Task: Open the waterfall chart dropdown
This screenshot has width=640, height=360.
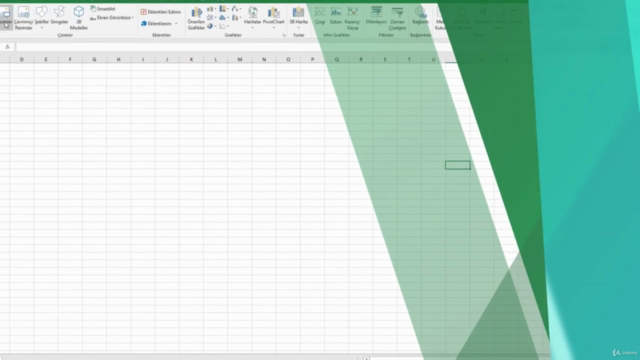Action: pyautogui.click(x=236, y=9)
